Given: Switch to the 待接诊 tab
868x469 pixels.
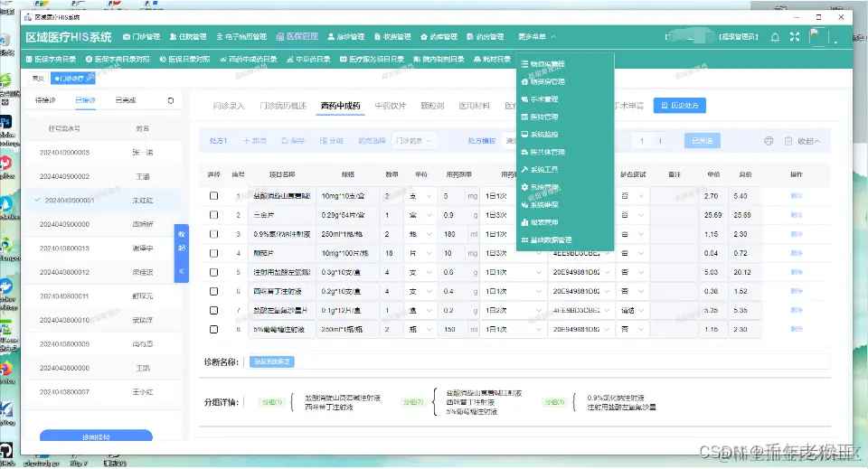Looking at the screenshot, I should click(x=45, y=100).
